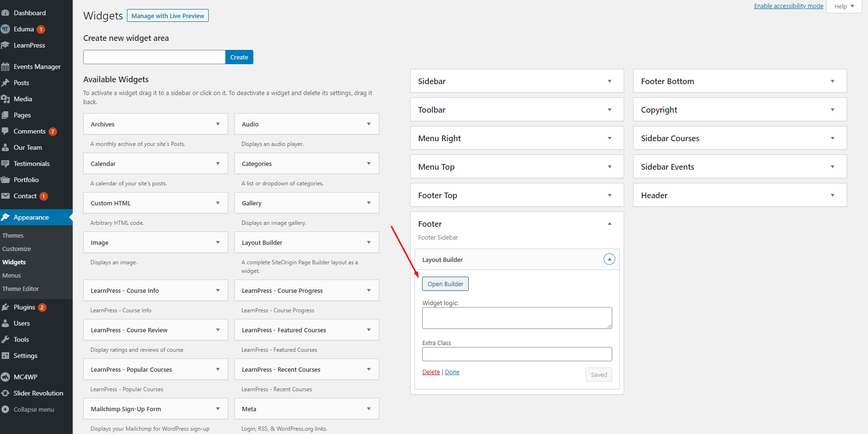Expand the Toolbar widget area
This screenshot has height=434, width=868.
[x=609, y=110]
